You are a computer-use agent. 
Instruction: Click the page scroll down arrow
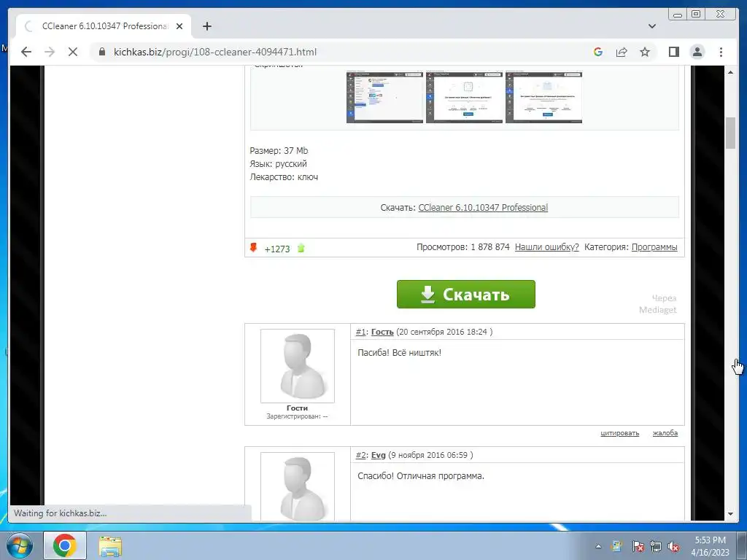point(730,514)
